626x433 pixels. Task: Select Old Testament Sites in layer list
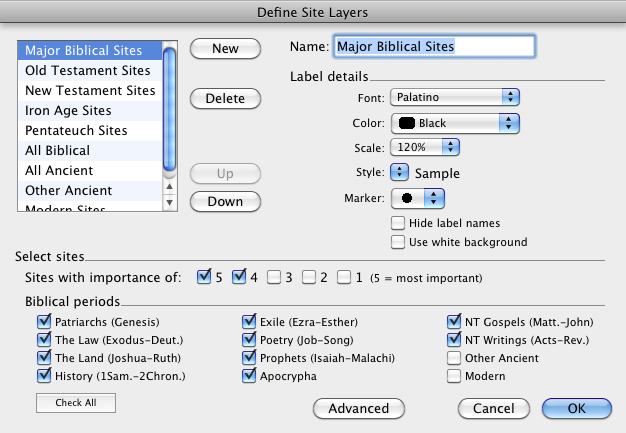[x=88, y=71]
